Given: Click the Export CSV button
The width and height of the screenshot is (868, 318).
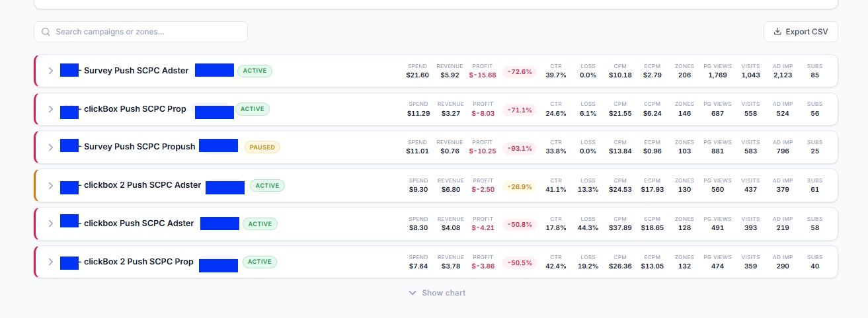Looking at the screenshot, I should click(801, 32).
